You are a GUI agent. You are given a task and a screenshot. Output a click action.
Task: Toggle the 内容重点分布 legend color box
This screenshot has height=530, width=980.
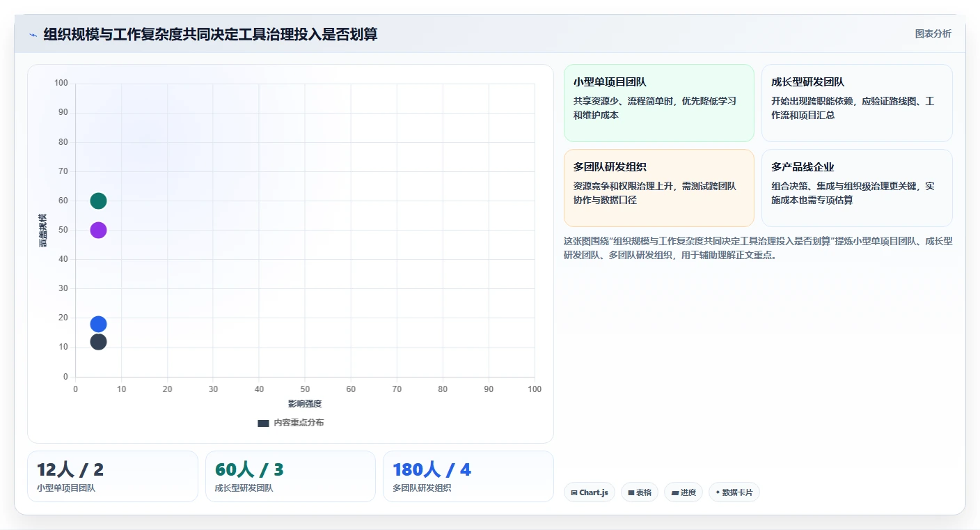point(263,423)
